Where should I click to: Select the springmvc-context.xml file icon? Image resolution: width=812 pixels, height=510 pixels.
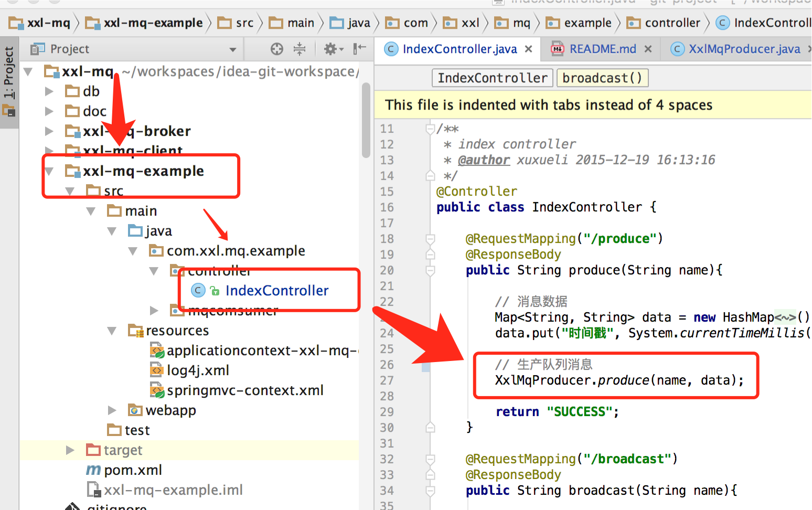[x=157, y=390]
